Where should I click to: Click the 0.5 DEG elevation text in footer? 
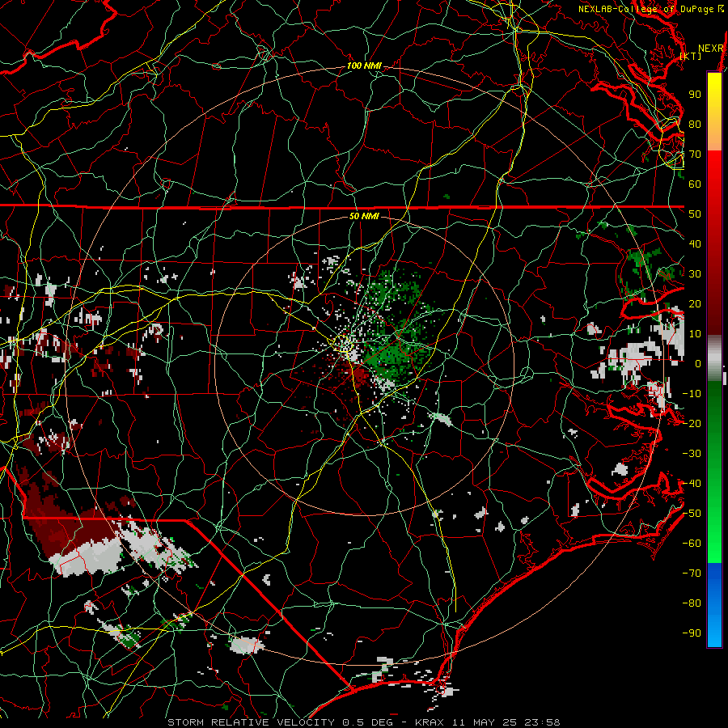pyautogui.click(x=368, y=722)
